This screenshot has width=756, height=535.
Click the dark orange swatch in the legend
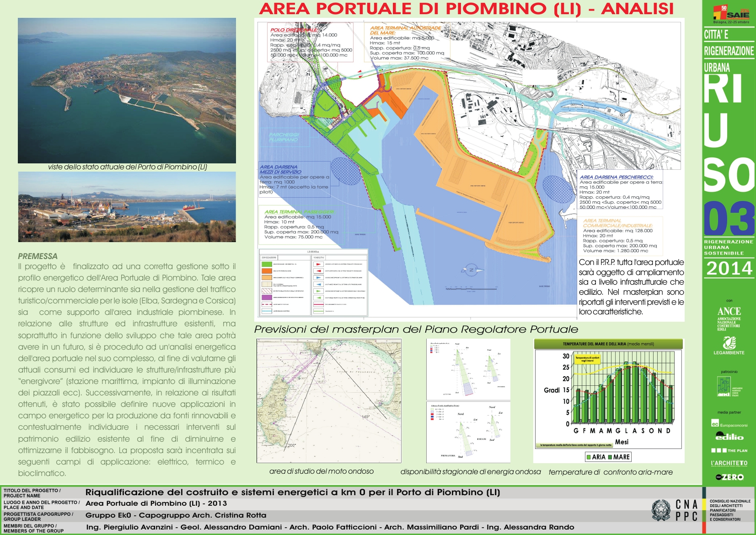coord(267,271)
